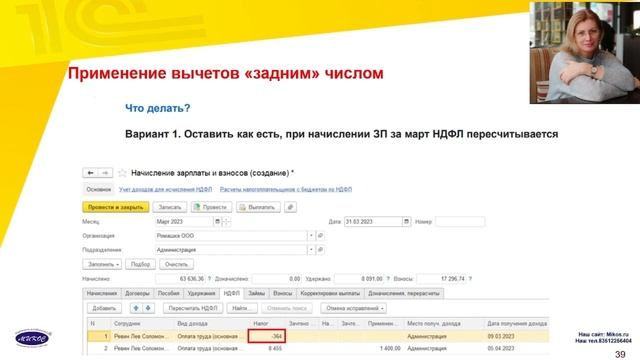Click the Подразделение field with Администрация
The image size is (640, 360).
pyautogui.click(x=231, y=250)
